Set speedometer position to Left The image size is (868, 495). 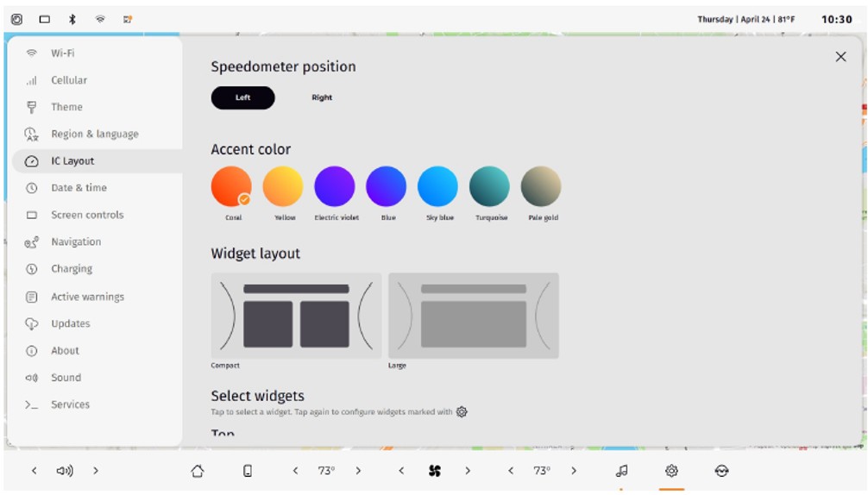[x=243, y=97]
